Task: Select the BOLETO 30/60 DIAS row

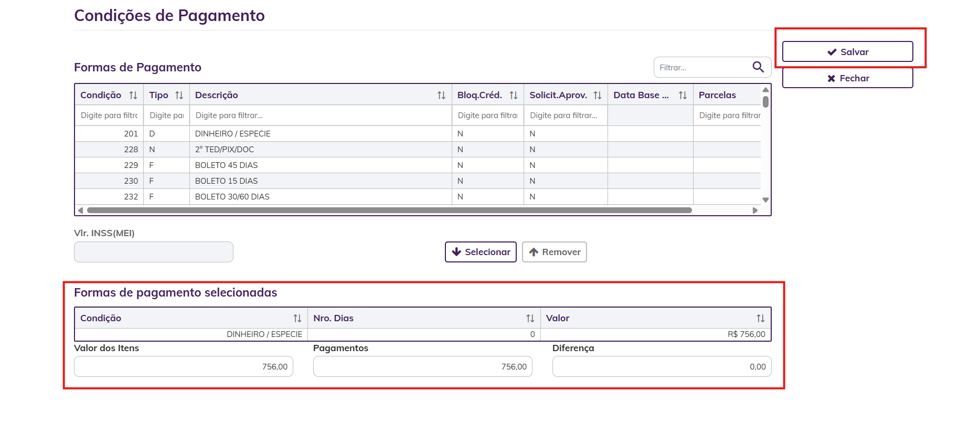Action: pos(418,197)
